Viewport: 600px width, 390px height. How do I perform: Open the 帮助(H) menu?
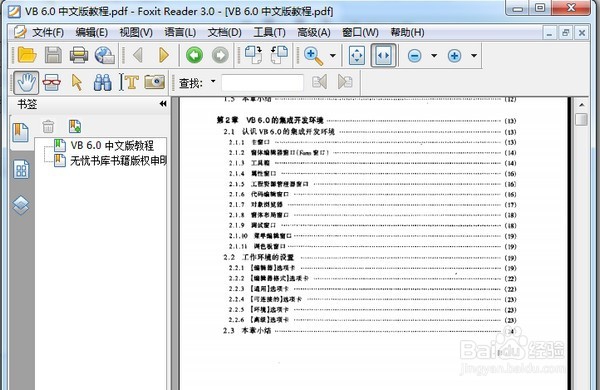coord(407,32)
